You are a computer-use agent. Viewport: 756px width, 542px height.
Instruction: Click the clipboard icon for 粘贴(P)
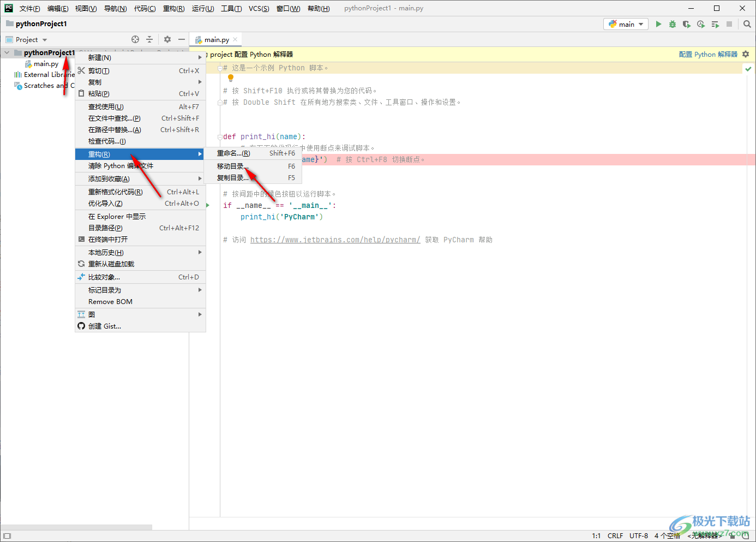click(81, 93)
